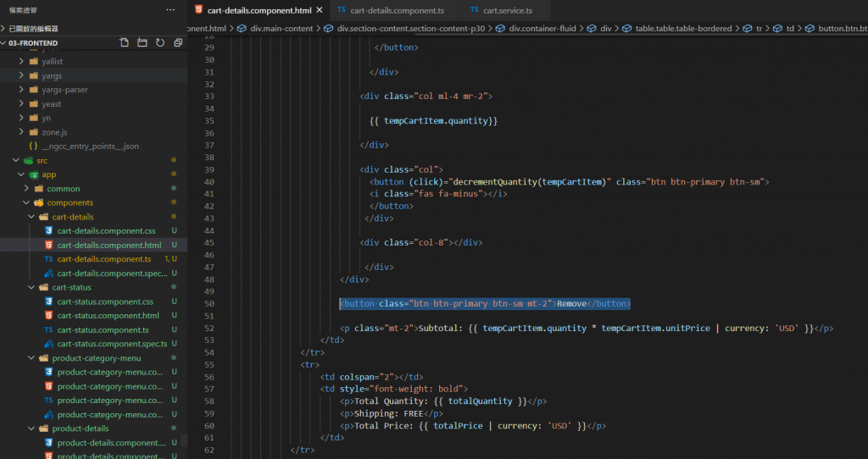Collapse all folders in explorer

tap(178, 42)
